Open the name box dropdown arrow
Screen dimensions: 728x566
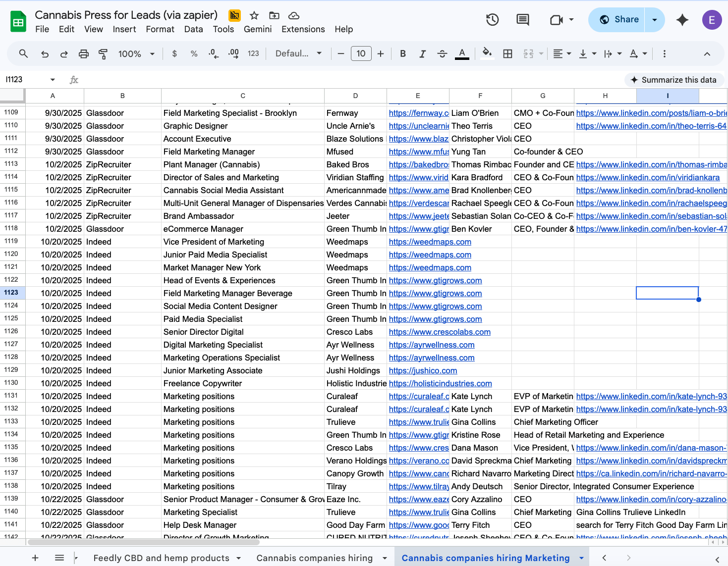click(x=53, y=80)
